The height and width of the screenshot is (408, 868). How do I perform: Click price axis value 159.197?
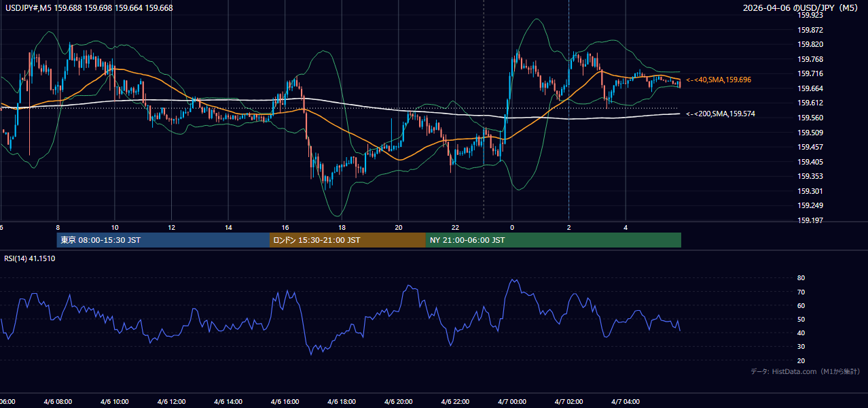click(812, 220)
